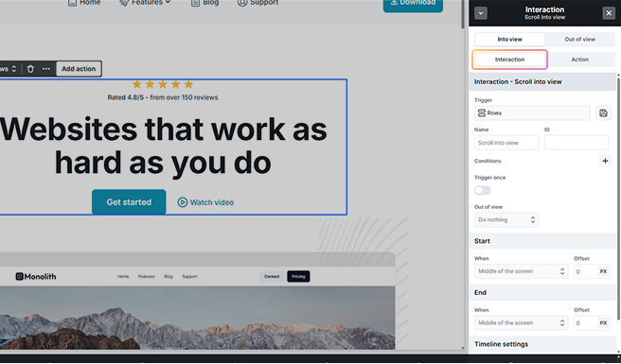Click the Name input field
Screen dimensions: 621x364
coord(506,143)
